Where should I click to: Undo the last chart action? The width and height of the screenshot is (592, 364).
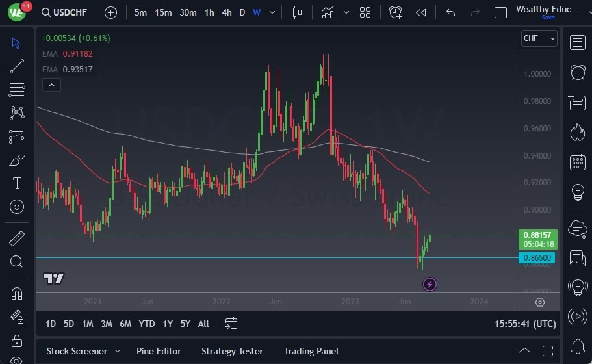pos(450,12)
